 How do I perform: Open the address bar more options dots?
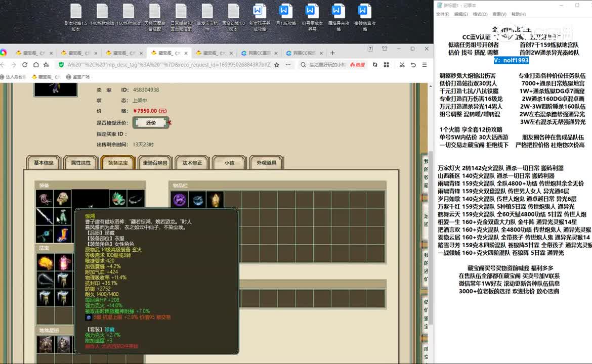[288, 65]
